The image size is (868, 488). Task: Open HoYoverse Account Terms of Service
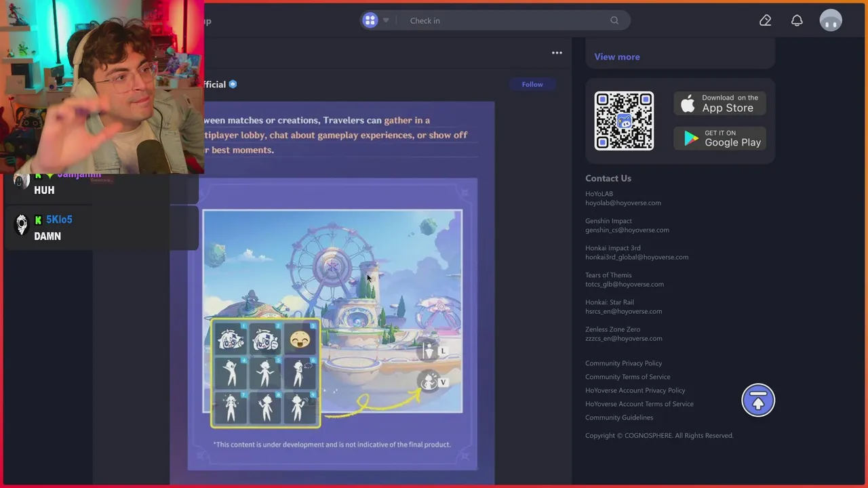[x=639, y=404]
